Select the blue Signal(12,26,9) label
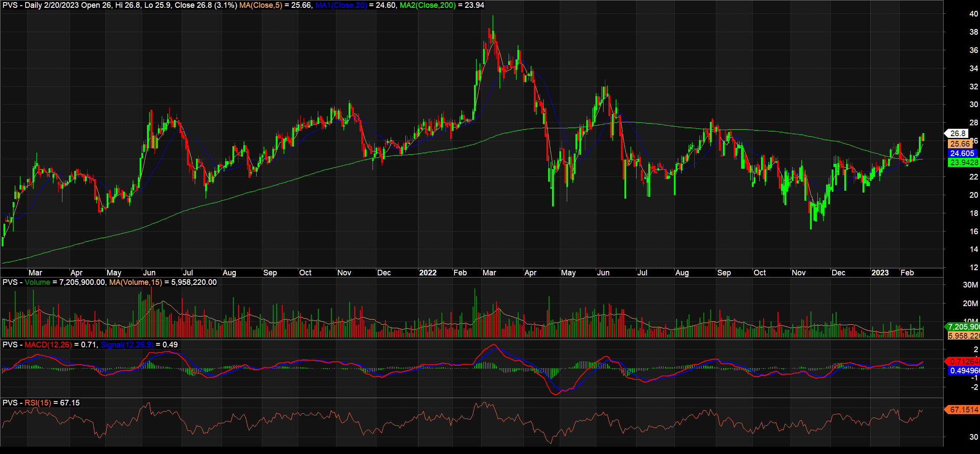 coord(127,345)
